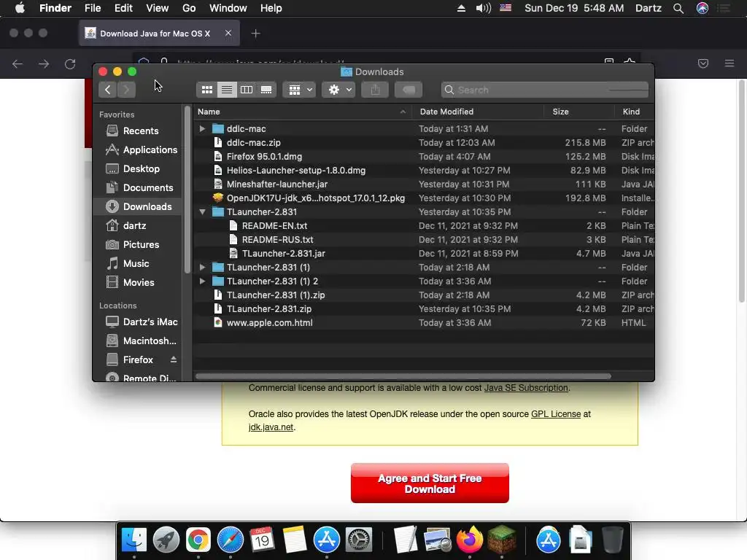Eject the Firefox disk image
Viewport: 747px width, 560px height.
tap(174, 359)
